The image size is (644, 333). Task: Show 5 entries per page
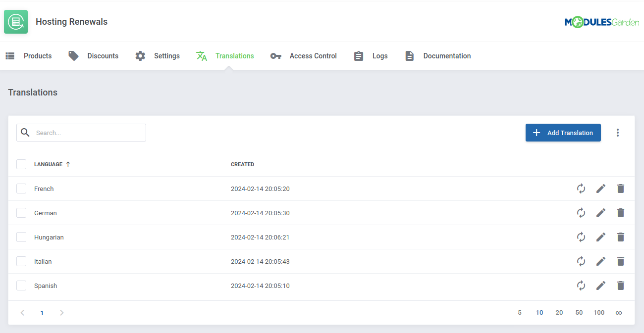tap(520, 313)
